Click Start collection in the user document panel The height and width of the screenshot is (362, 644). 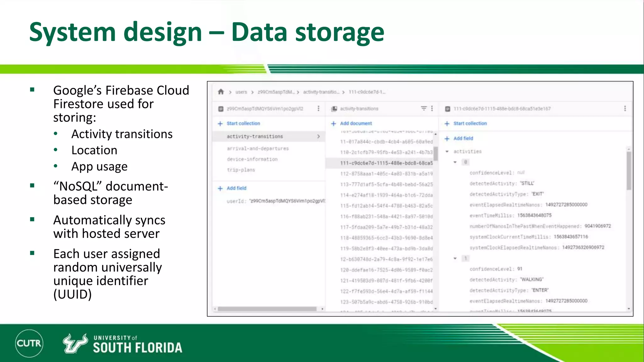pyautogui.click(x=239, y=123)
